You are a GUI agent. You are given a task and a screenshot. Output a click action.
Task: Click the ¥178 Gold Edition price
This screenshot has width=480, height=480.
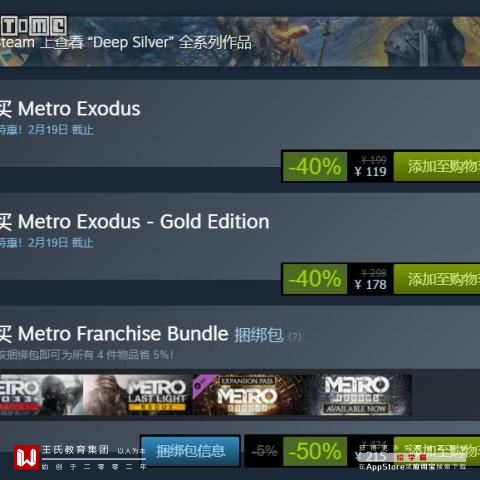click(x=370, y=285)
